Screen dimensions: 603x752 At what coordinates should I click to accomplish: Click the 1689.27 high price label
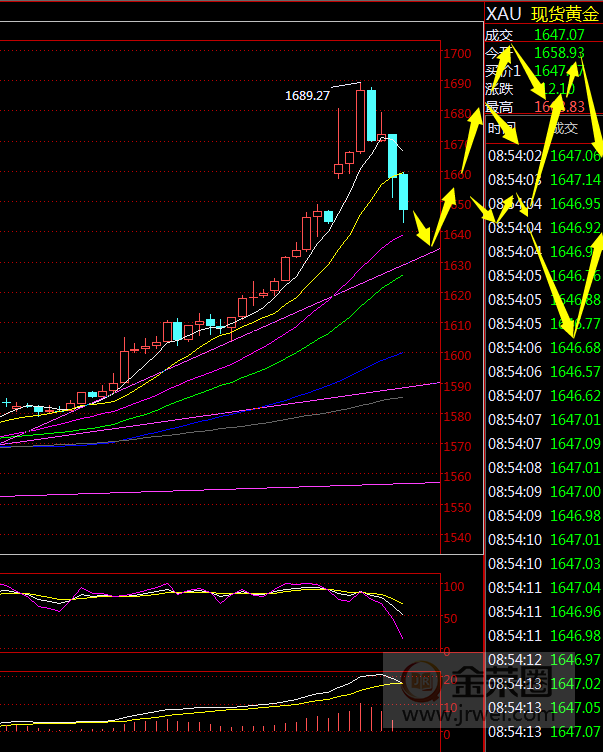[x=307, y=95]
